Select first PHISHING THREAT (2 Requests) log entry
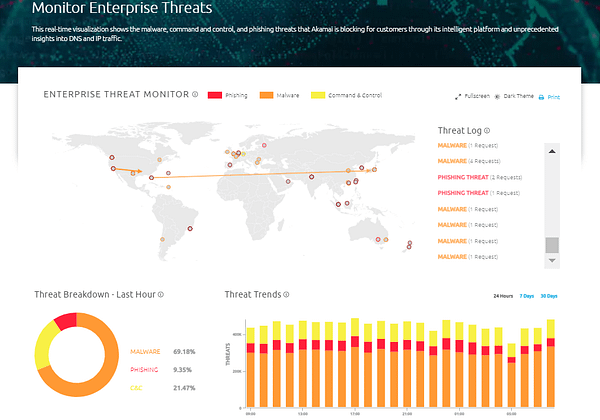Screen dimensions: 600x420 click(480, 177)
